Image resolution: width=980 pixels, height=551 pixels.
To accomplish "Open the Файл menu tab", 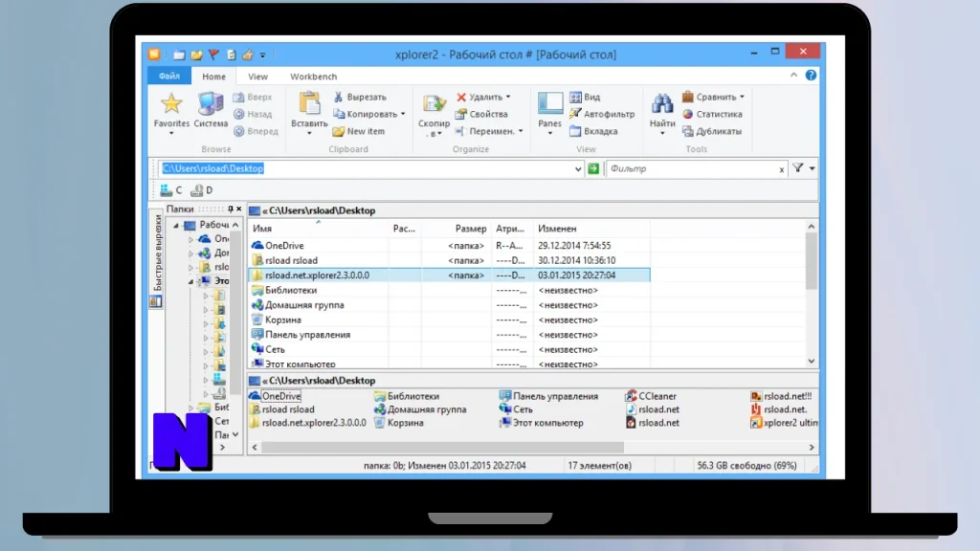I will (x=169, y=77).
